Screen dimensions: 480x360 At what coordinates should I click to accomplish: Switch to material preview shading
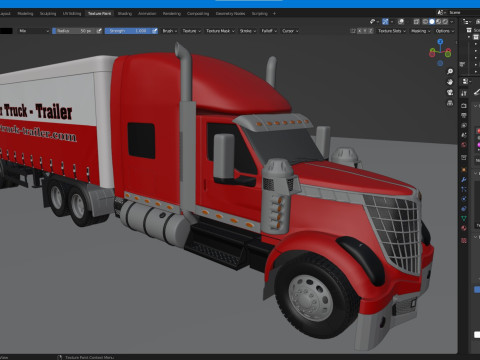click(x=439, y=22)
